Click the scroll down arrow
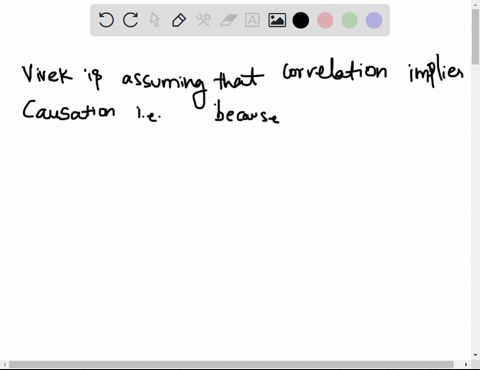Image resolution: width=480 pixels, height=370 pixels. pyautogui.click(x=476, y=355)
